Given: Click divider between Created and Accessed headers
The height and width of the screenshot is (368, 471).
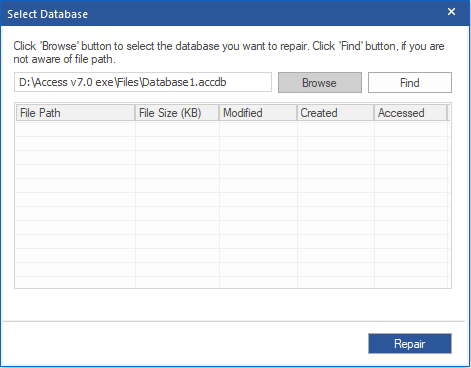Looking at the screenshot, I should click(374, 113).
